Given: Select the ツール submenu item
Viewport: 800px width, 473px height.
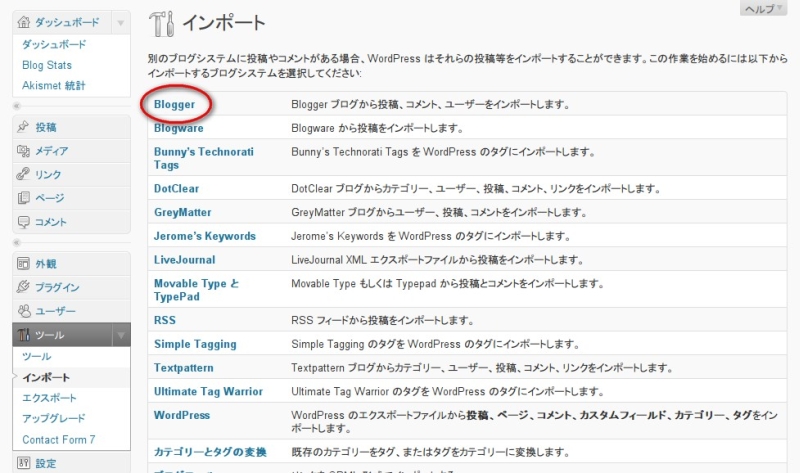Looking at the screenshot, I should [37, 356].
